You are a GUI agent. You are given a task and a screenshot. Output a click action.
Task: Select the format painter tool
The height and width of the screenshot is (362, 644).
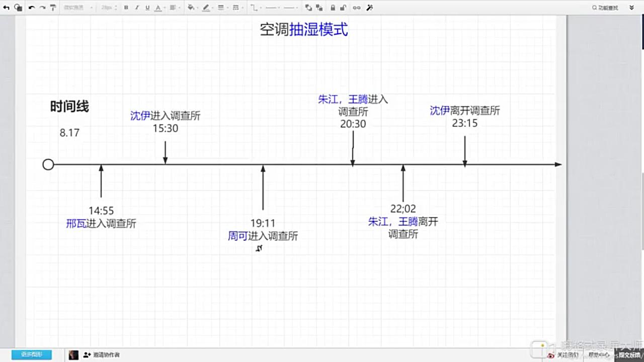coord(53,8)
